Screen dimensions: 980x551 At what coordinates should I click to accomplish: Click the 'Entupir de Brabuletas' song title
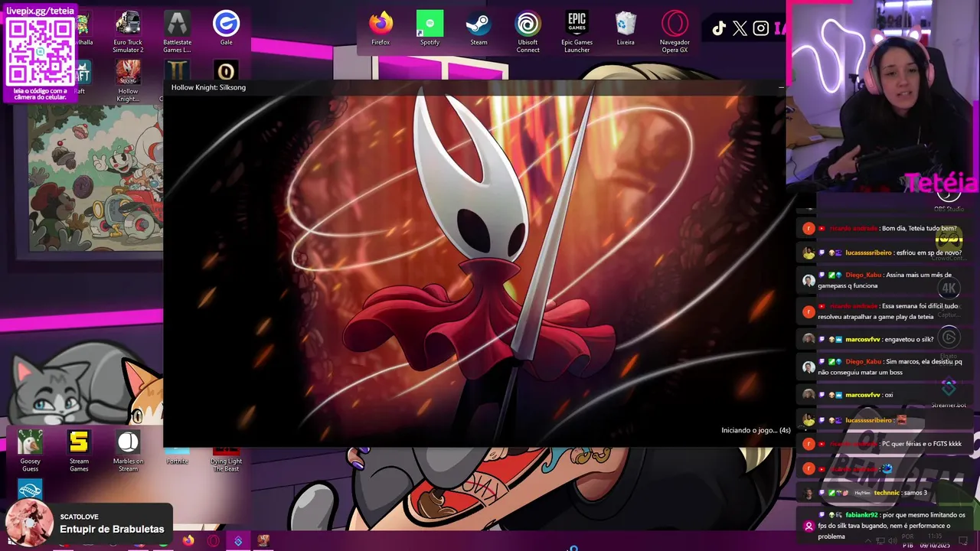tap(112, 529)
